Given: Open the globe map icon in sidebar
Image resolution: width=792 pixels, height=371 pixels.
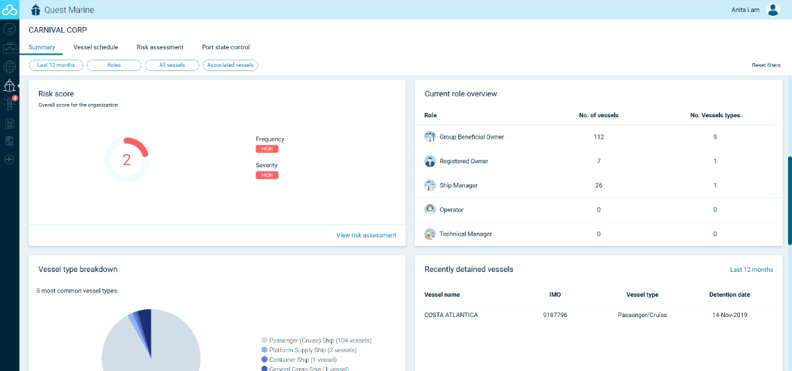Looking at the screenshot, I should (x=9, y=67).
